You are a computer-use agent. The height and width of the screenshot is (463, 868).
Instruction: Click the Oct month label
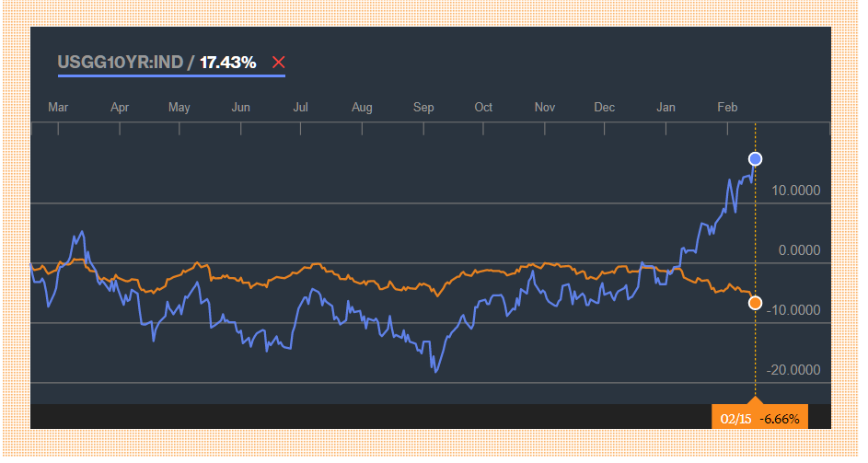[483, 108]
